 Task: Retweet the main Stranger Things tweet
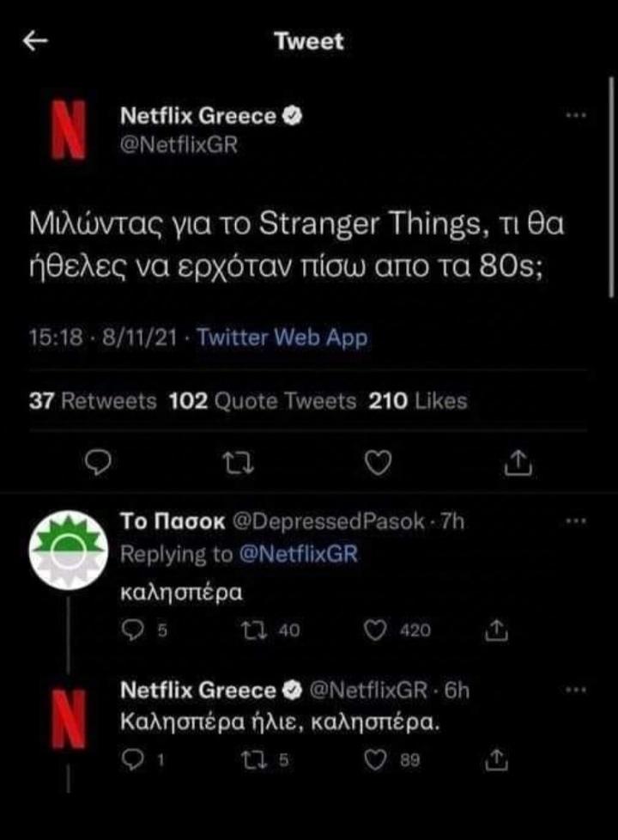239,463
